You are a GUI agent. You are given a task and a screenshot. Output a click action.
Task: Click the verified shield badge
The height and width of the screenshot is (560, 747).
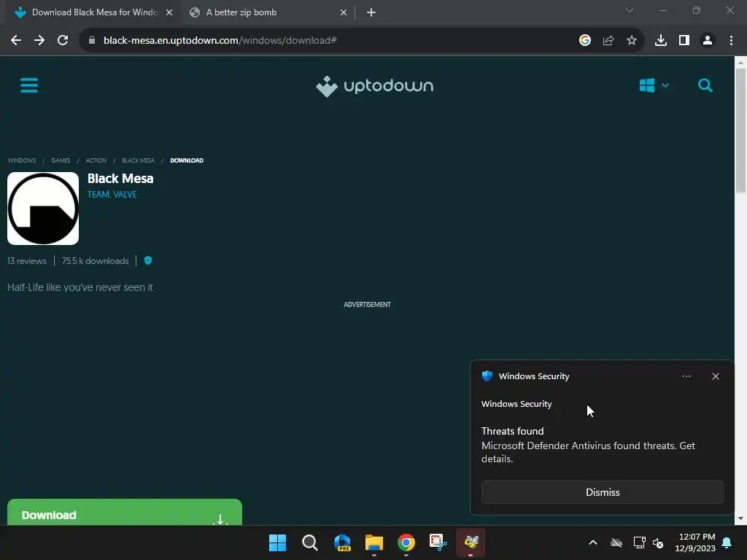[148, 260]
